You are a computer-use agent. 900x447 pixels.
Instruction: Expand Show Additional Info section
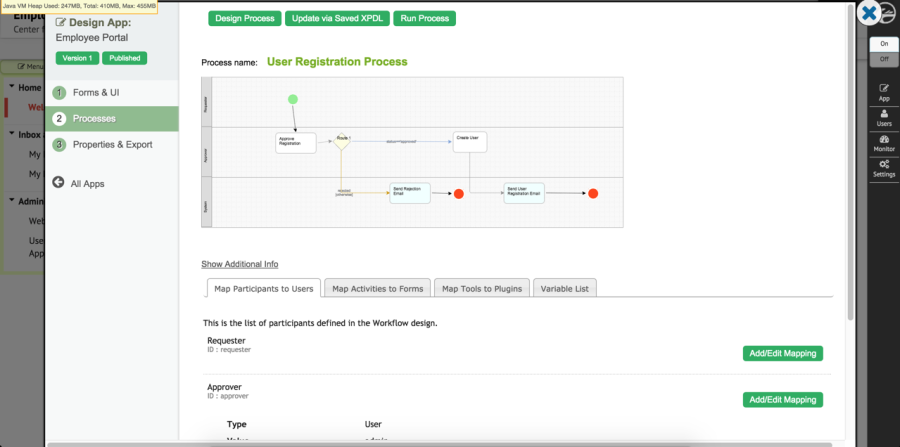click(240, 264)
